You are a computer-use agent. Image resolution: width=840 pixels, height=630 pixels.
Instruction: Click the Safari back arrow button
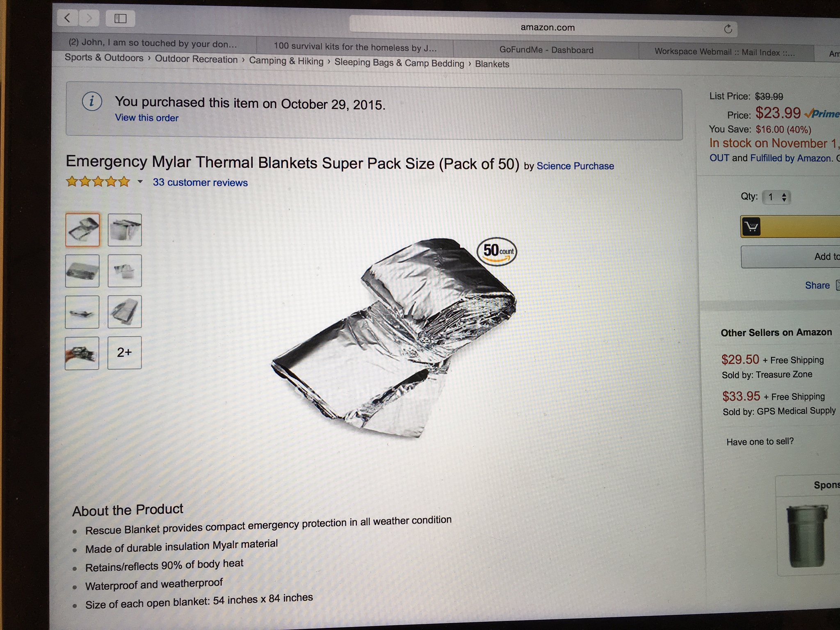68,18
